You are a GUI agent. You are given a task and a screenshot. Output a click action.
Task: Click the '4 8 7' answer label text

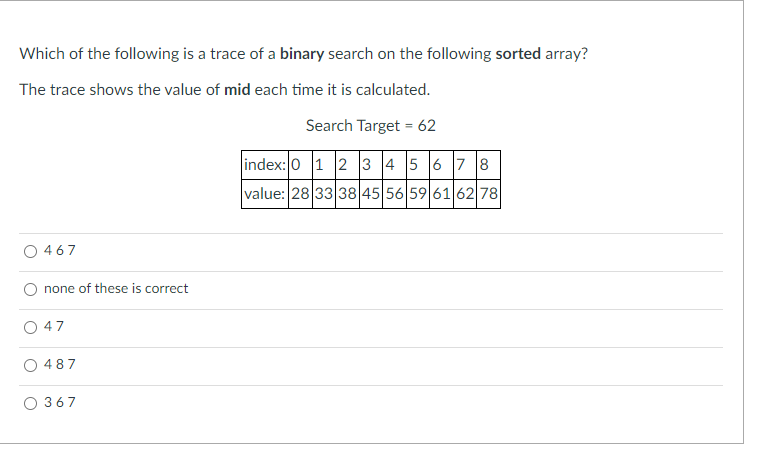pyautogui.click(x=60, y=364)
